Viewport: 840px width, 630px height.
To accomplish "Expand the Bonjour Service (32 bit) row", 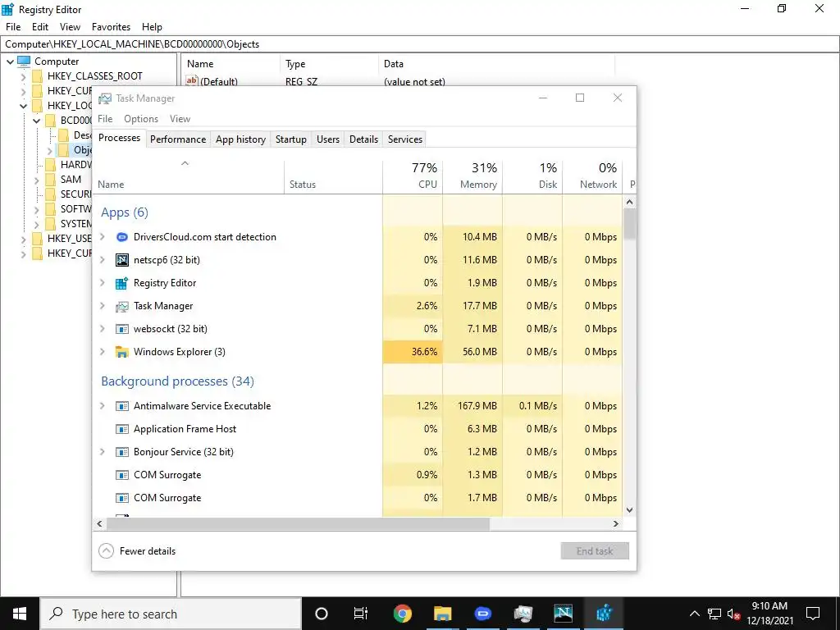I will 103,452.
